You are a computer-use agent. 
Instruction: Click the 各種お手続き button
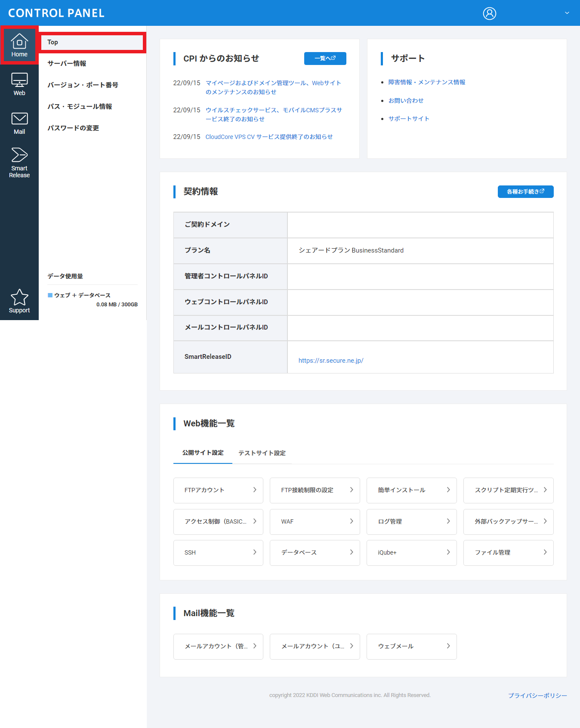click(x=525, y=191)
